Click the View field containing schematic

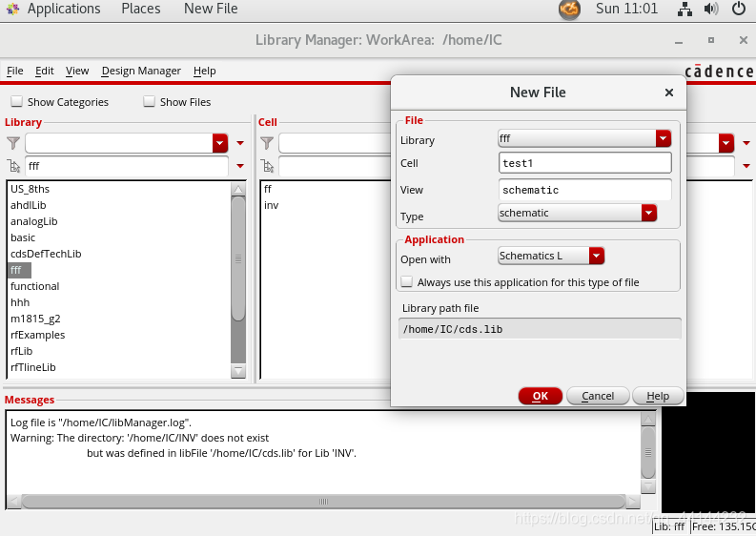(x=584, y=190)
